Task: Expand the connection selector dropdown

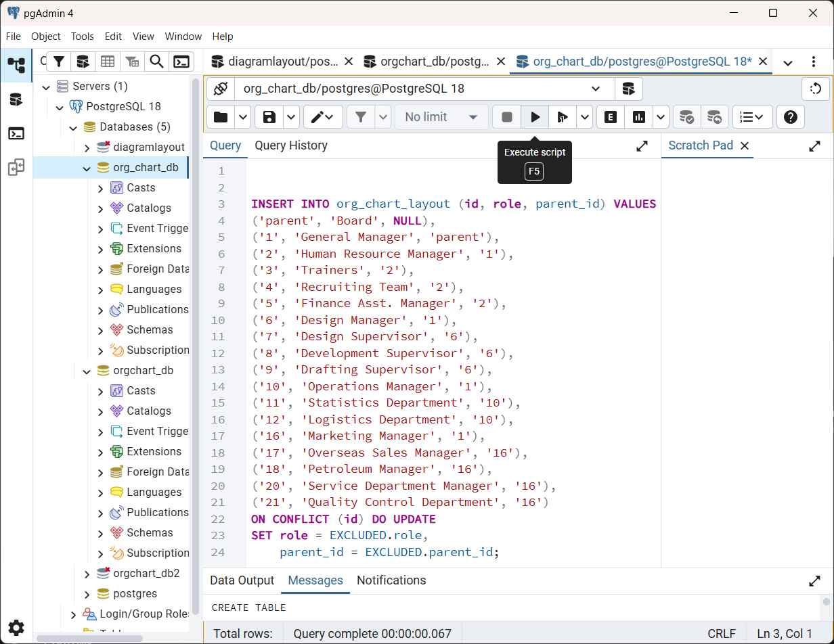Action: (596, 89)
